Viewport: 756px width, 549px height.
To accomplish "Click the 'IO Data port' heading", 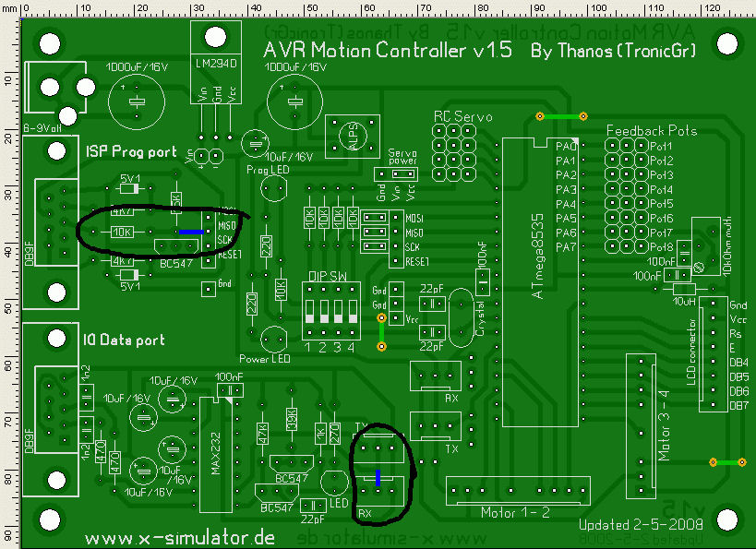I will coord(124,340).
